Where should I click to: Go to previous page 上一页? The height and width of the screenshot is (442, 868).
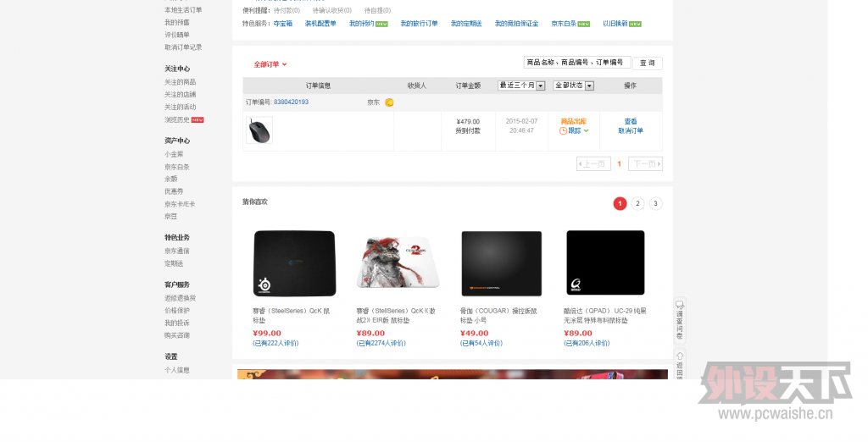pos(593,163)
